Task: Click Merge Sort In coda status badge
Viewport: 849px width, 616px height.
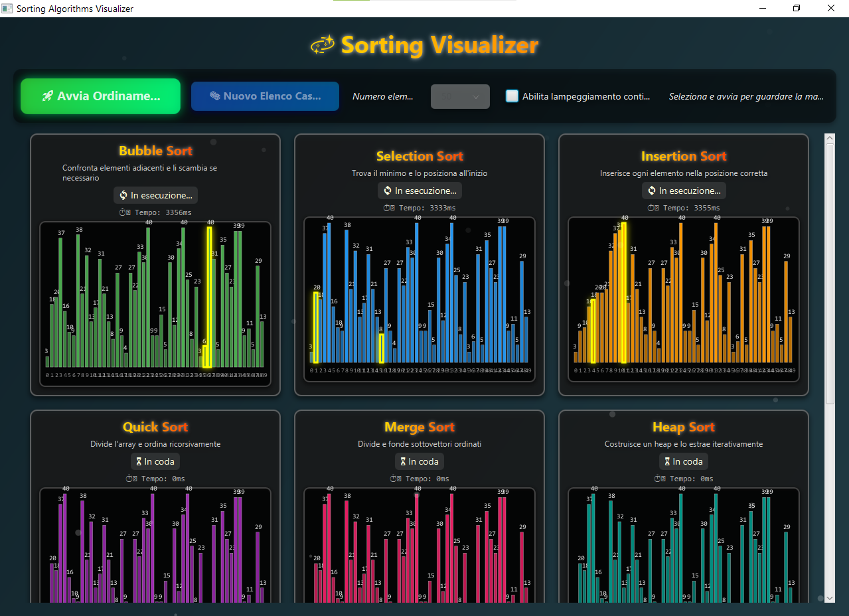Action: point(420,461)
